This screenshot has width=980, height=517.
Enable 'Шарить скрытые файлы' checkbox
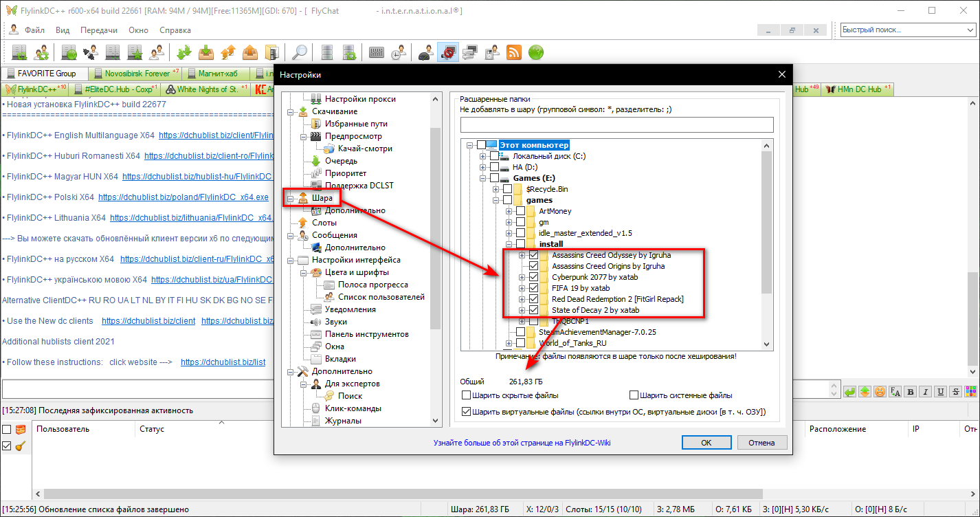[467, 395]
